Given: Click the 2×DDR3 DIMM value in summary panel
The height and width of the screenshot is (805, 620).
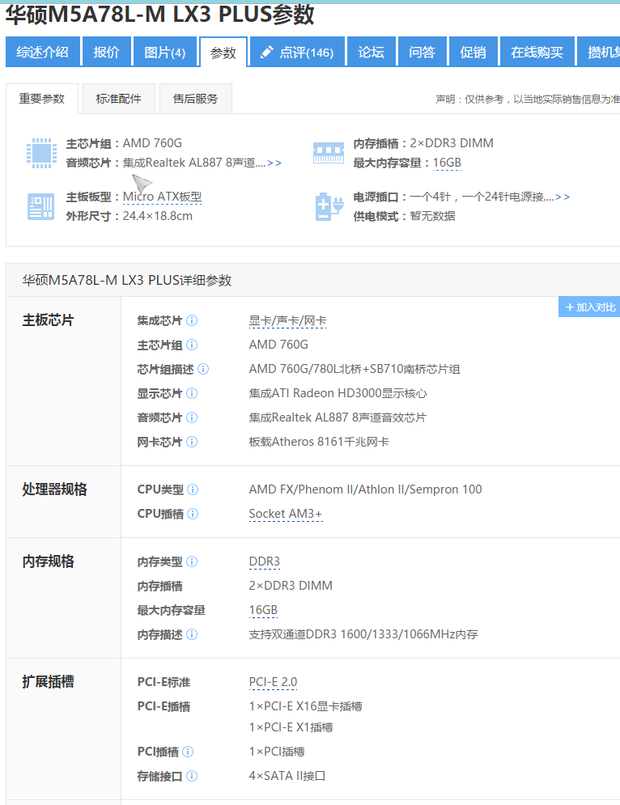Looking at the screenshot, I should pyautogui.click(x=452, y=143).
